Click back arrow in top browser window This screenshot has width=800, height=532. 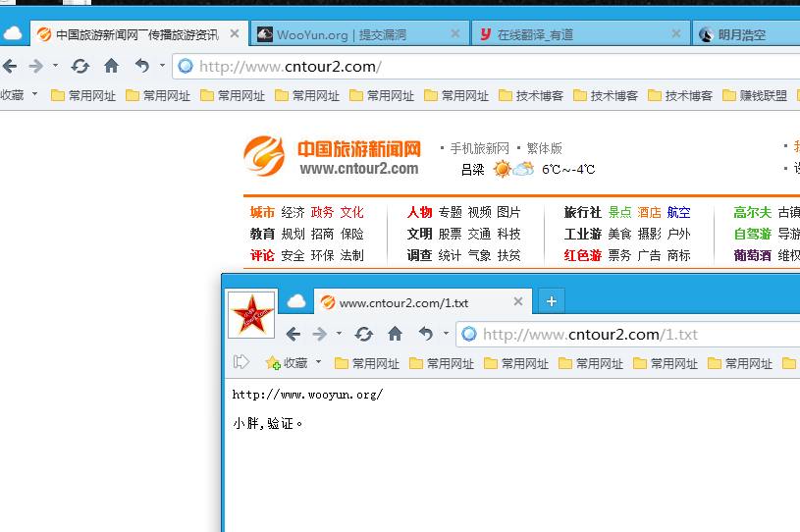pos(10,66)
